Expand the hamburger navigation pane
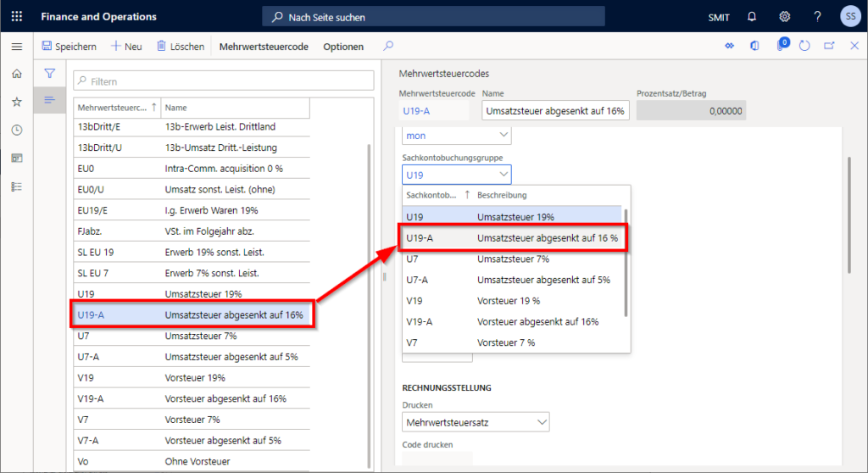Viewport: 868px width, 473px height. [x=17, y=47]
